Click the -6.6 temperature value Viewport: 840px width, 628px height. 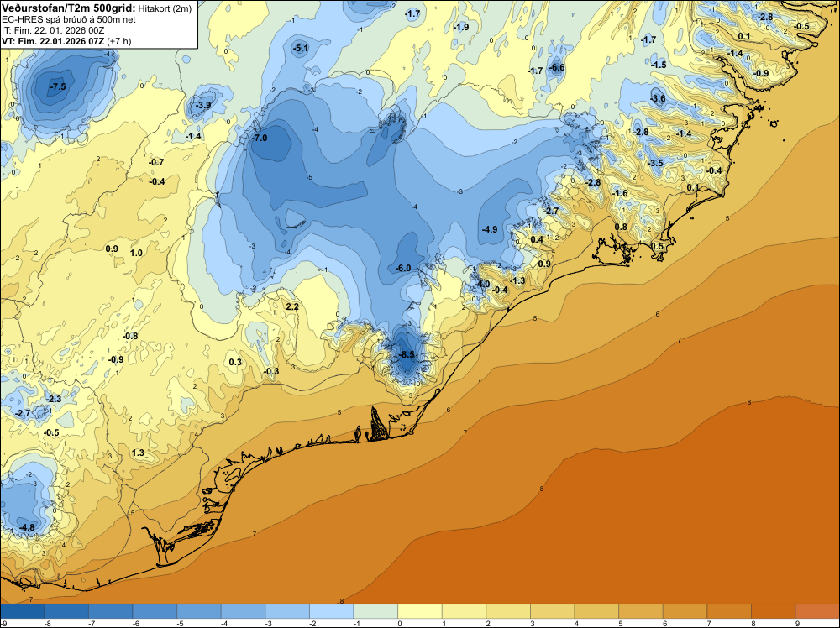tap(557, 67)
